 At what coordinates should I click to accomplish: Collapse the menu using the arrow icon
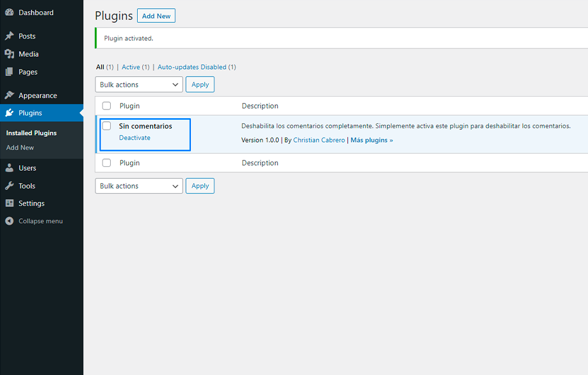tap(9, 221)
